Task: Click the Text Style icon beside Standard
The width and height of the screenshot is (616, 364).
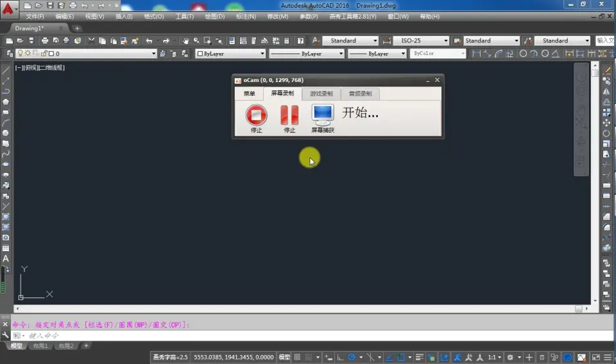Action: [x=316, y=41]
